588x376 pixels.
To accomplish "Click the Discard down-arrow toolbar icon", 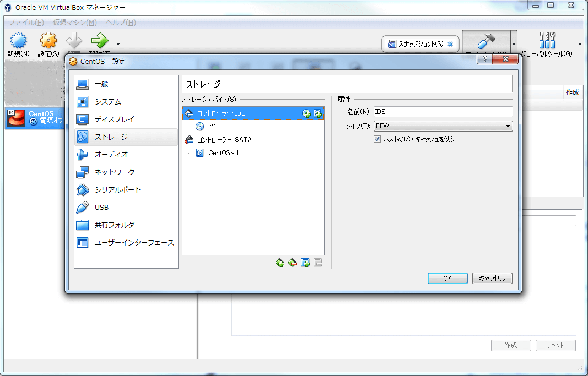I will (74, 40).
